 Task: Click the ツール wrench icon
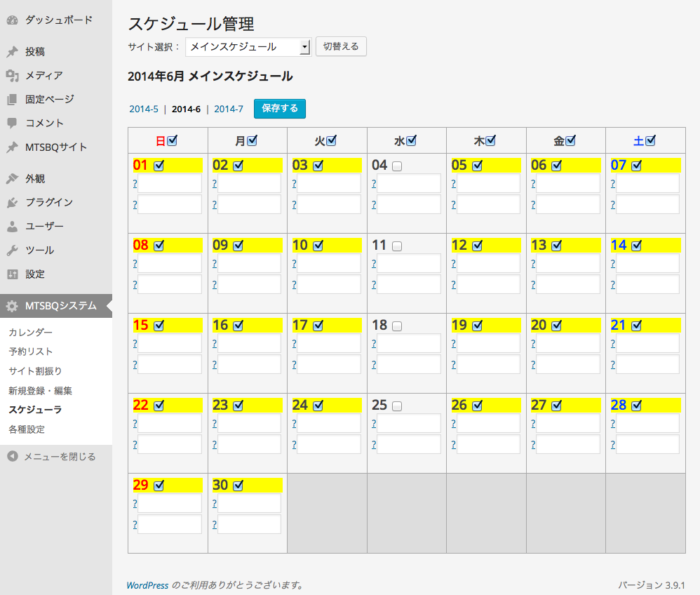coord(13,250)
